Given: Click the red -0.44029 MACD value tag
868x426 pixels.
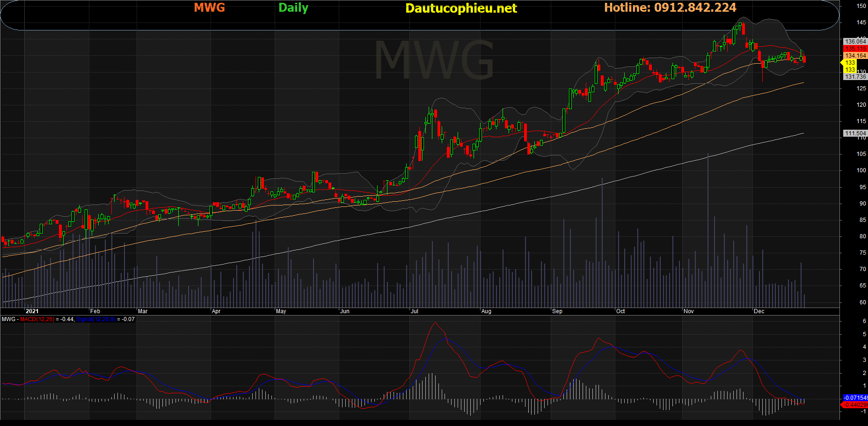Looking at the screenshot, I should [855, 405].
